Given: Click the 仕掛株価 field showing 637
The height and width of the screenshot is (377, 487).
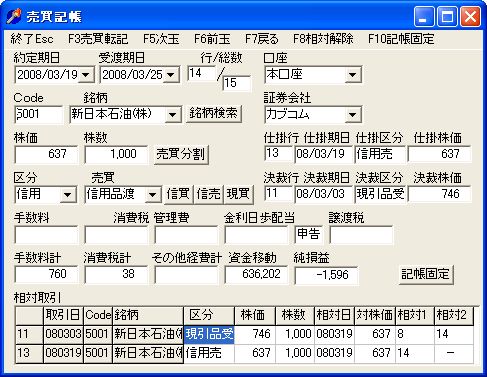Looking at the screenshot, I should [x=439, y=154].
